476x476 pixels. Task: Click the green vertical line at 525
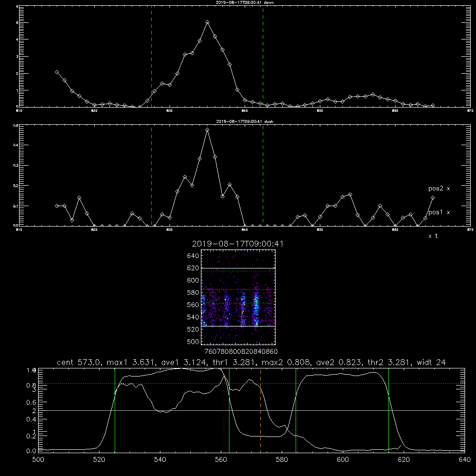tap(115, 410)
